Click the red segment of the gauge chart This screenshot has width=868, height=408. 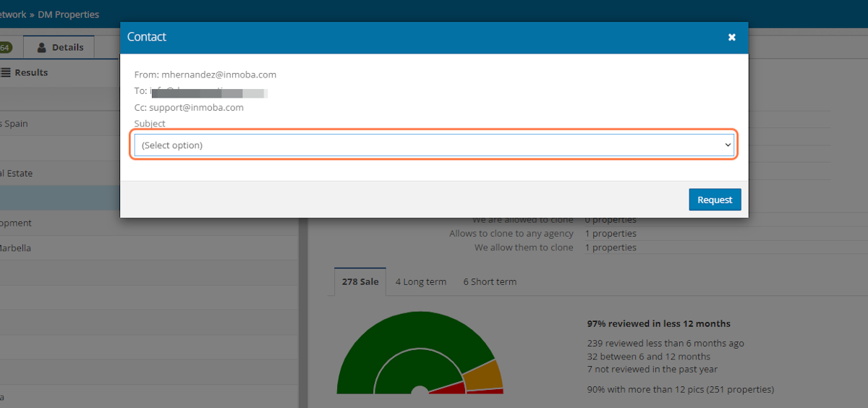448,388
